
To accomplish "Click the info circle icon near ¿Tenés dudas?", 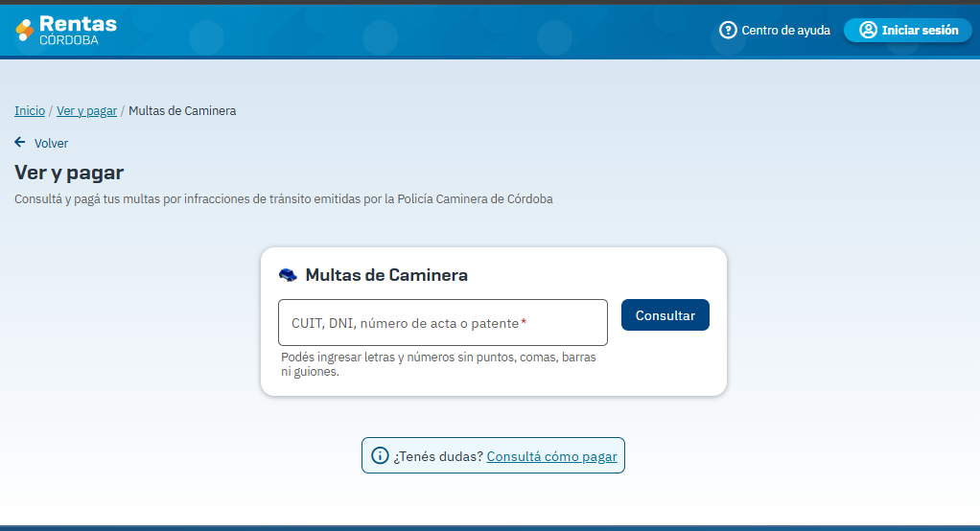I will tap(380, 456).
